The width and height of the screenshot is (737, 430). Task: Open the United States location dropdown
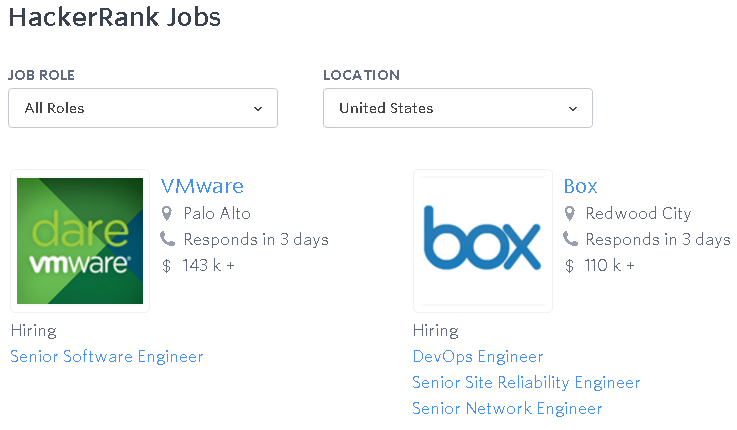pos(458,108)
